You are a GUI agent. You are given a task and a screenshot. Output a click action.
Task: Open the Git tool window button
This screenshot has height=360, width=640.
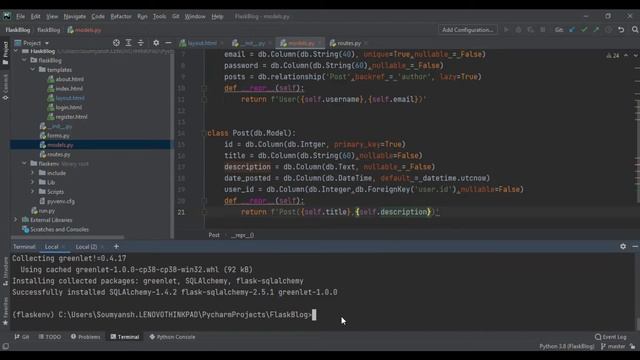22,337
